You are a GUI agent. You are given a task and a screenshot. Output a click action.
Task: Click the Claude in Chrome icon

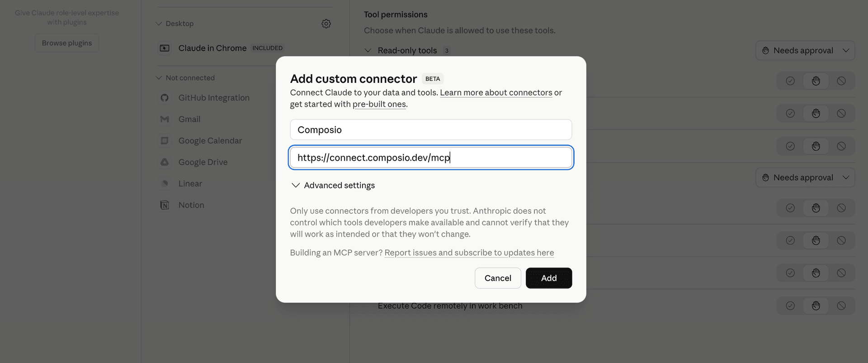[165, 48]
